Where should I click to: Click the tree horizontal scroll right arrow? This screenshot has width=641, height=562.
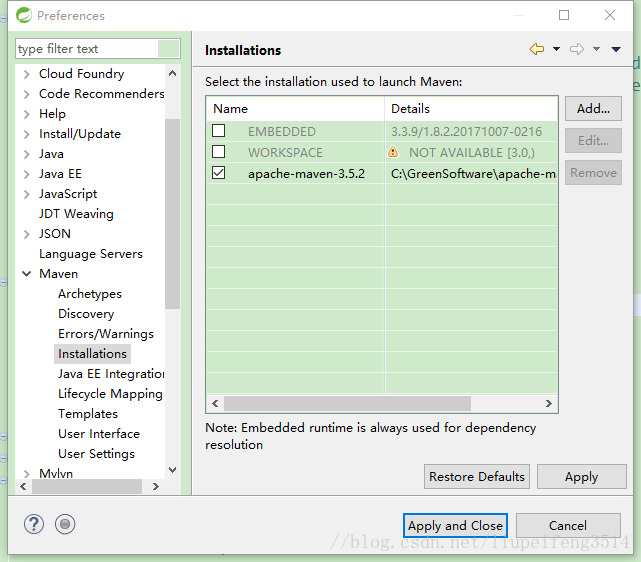[156, 486]
